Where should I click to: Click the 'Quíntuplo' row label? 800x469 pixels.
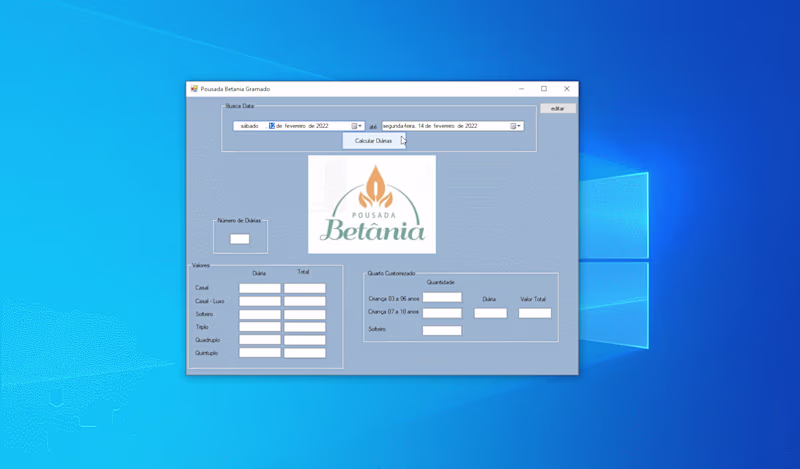(x=207, y=353)
